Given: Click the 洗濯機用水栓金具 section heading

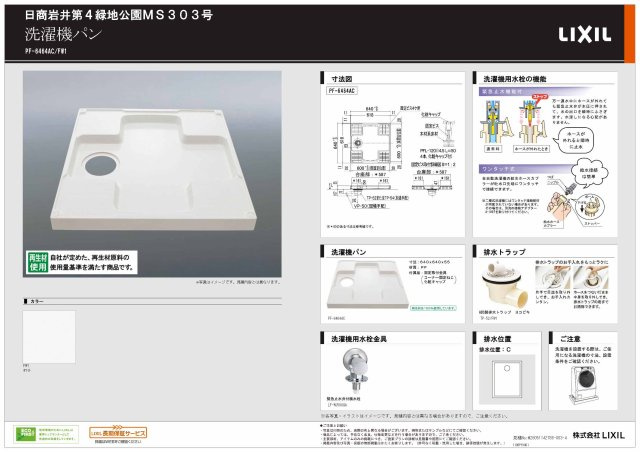Looking at the screenshot, I should click(359, 339).
